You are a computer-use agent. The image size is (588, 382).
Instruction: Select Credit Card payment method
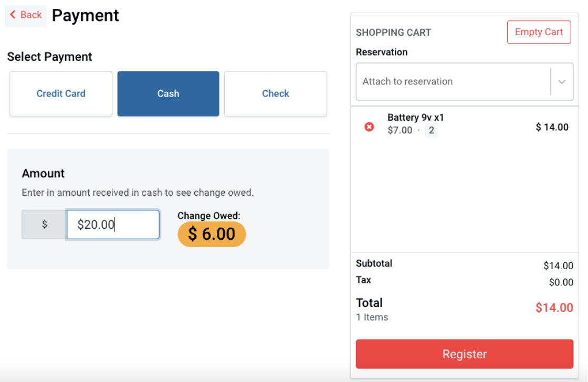tap(61, 94)
